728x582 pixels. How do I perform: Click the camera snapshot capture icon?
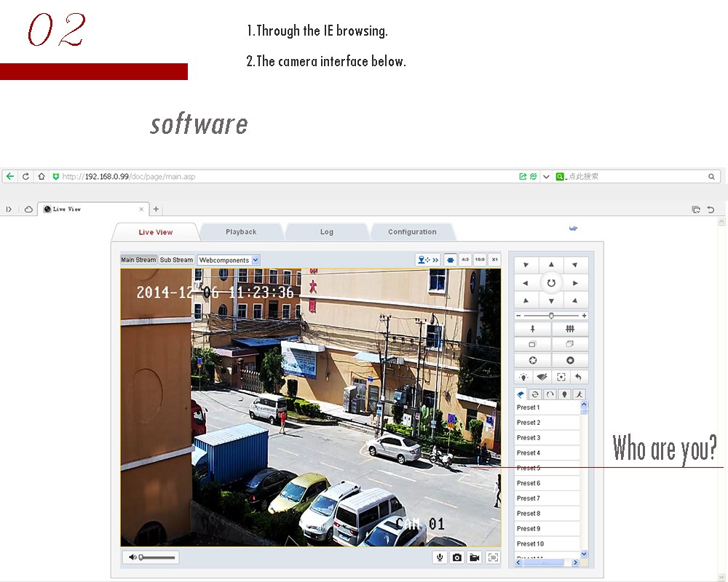457,557
